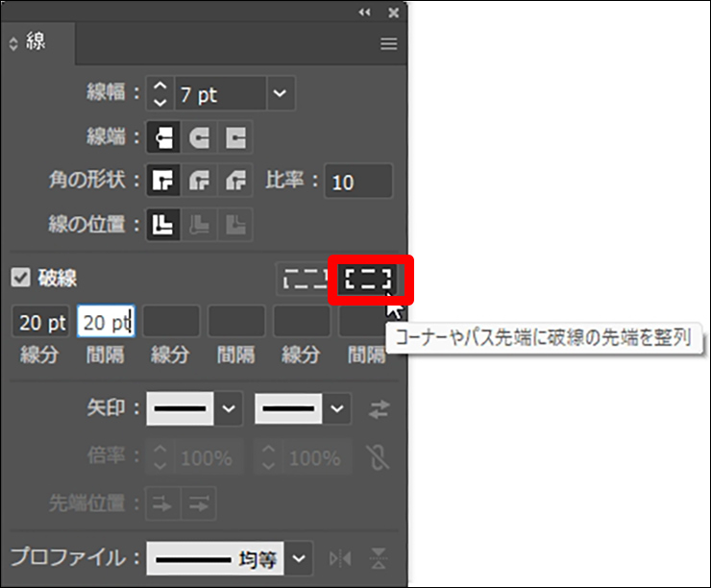Open the 線幅 stroke width dropdown
The width and height of the screenshot is (711, 588).
pyautogui.click(x=279, y=94)
